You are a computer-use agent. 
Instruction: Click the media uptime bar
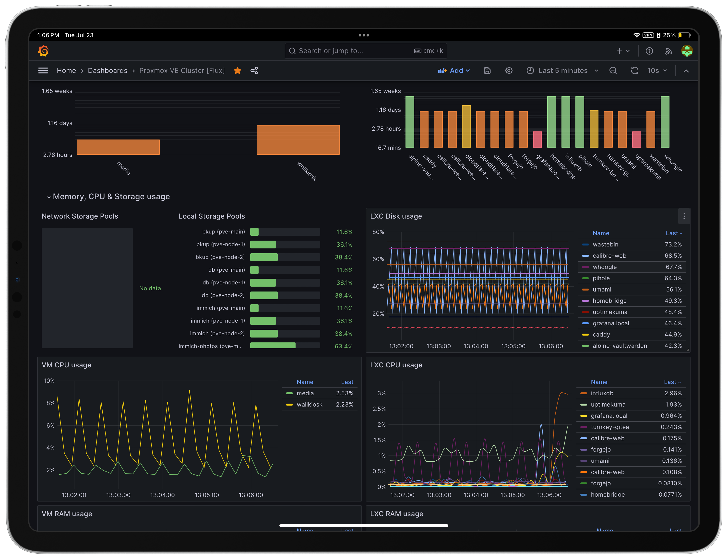click(118, 147)
